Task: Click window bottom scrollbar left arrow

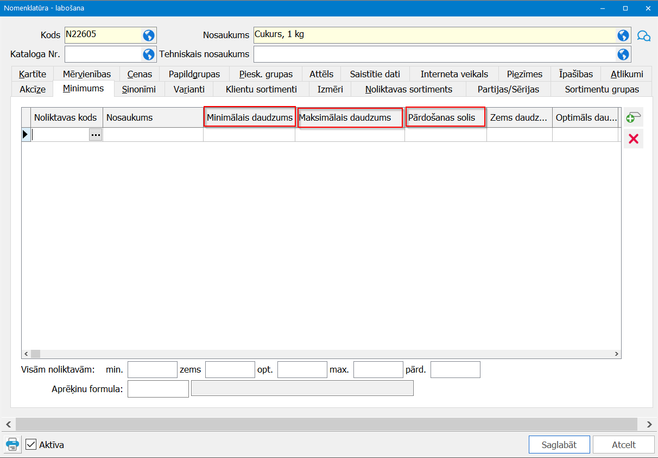Action: (x=8, y=424)
